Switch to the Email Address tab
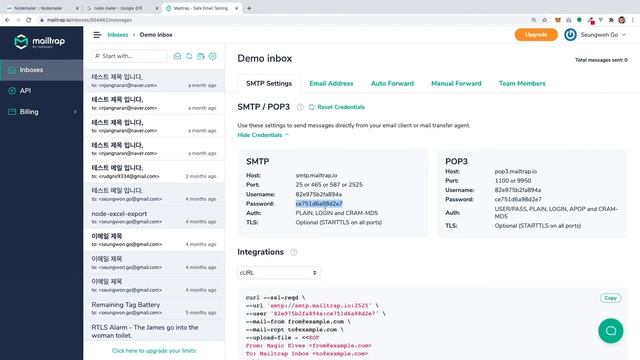Screen dimensions: 640x360 [331, 83]
